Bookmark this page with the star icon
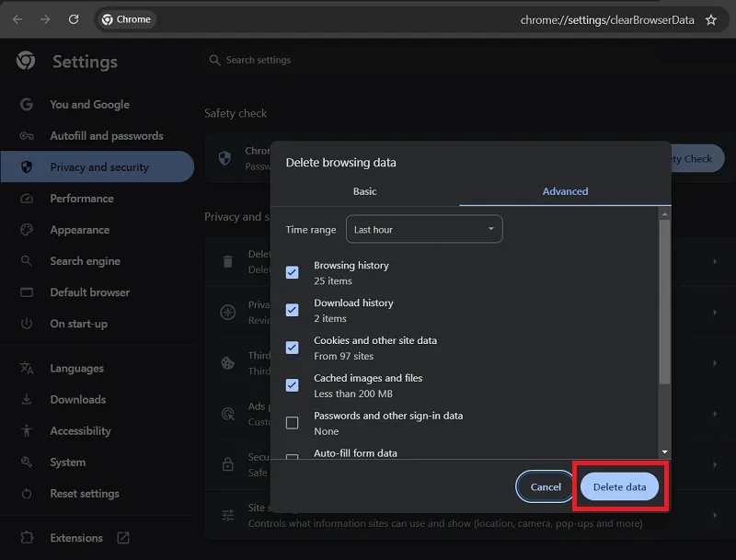This screenshot has width=736, height=560. click(710, 19)
